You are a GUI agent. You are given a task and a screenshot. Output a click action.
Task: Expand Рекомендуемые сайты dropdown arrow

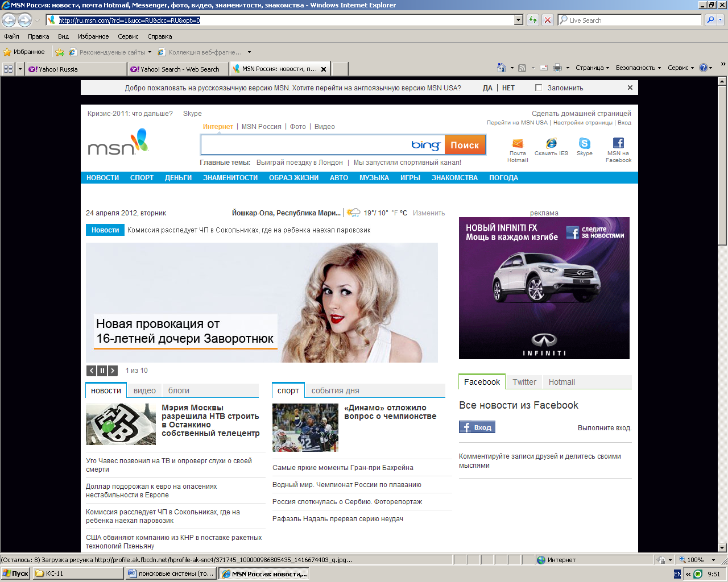[x=150, y=52]
